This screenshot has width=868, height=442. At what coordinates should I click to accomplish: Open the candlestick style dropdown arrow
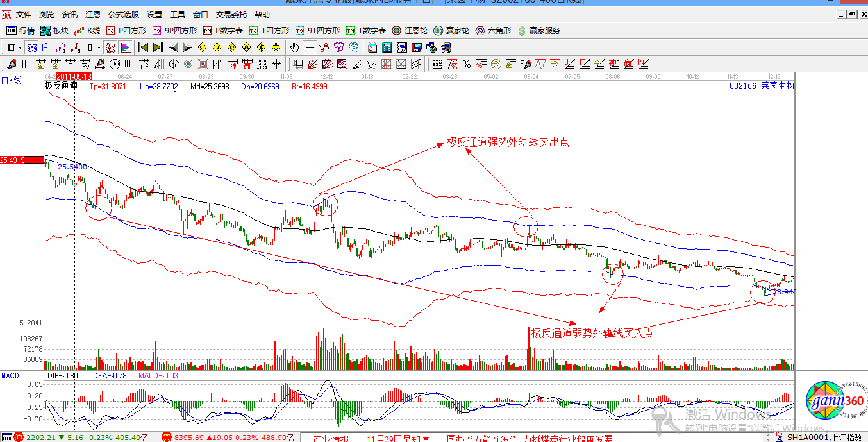[x=98, y=47]
